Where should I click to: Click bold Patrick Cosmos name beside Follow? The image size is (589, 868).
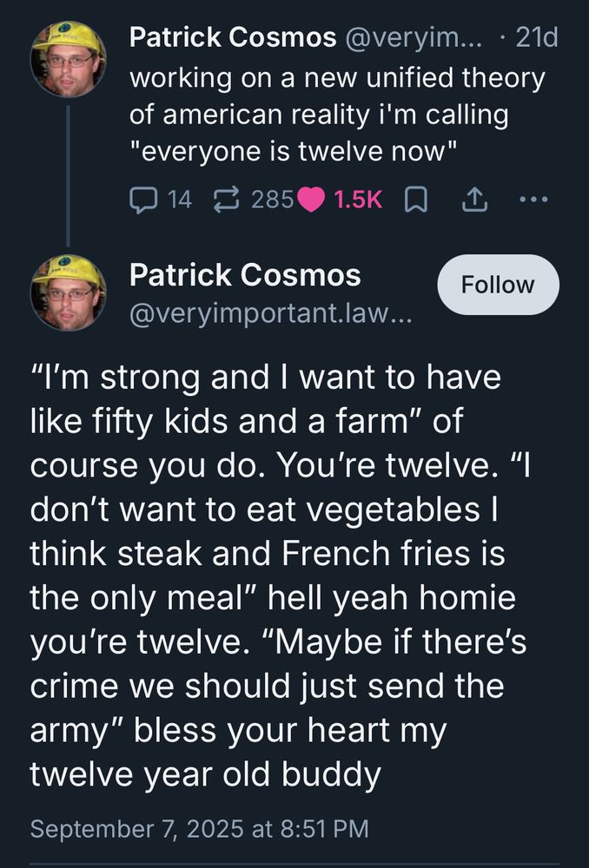tap(244, 275)
